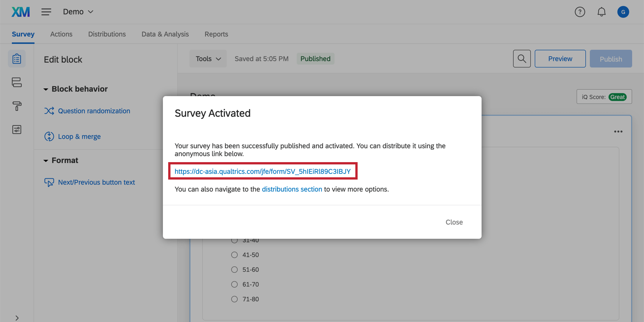Open the hamburger navigation menu
644x322 pixels.
(x=46, y=12)
